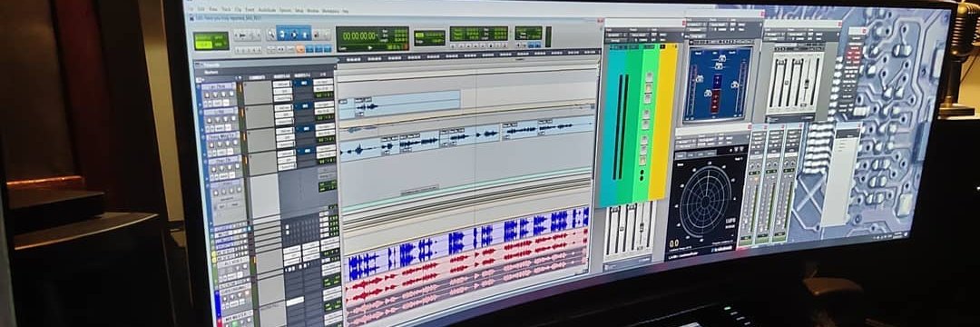Select the Trim tool
This screenshot has height=327, width=980.
pos(282,35)
